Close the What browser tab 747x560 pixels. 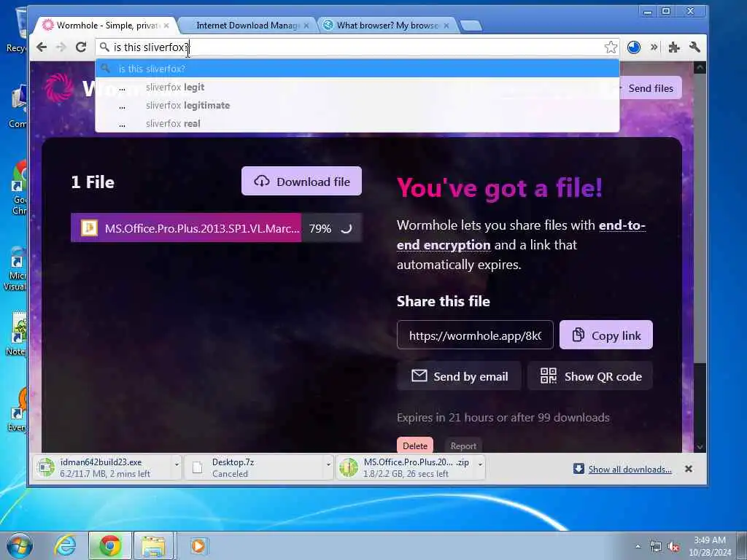pyautogui.click(x=446, y=26)
